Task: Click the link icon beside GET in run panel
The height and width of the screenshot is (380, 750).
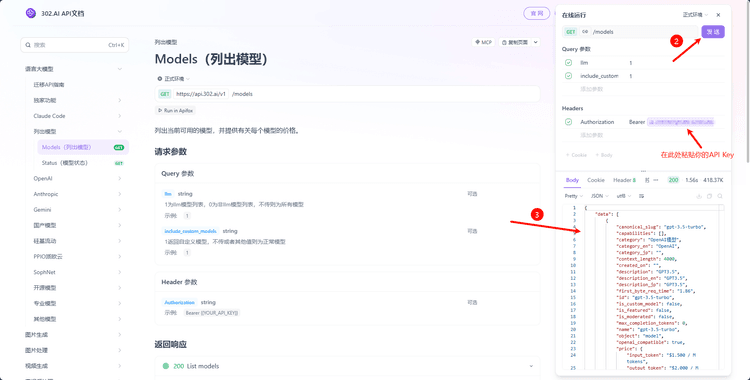Action: tap(585, 32)
